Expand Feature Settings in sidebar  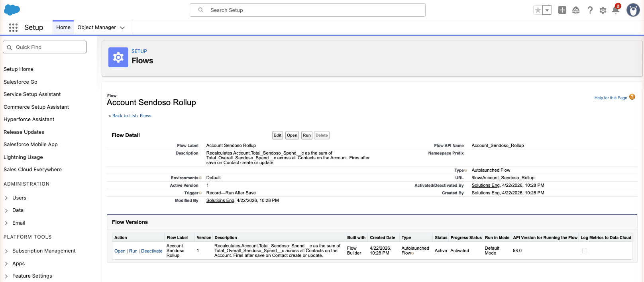tap(6, 276)
